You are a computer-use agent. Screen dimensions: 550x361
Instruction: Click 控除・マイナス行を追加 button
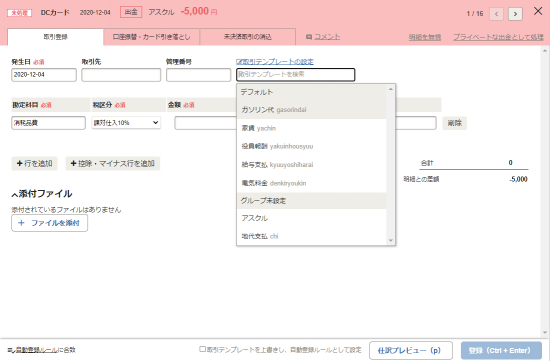click(113, 163)
